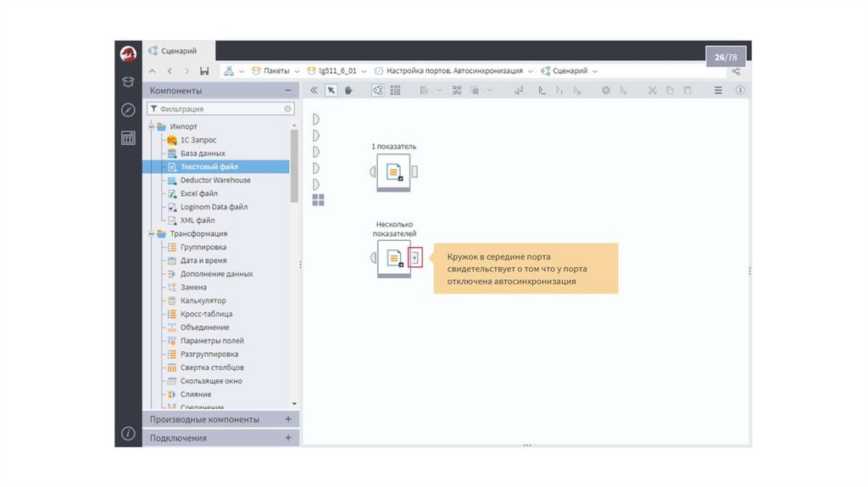Screen dimensions: 868x487
Task: Click the graduation cap icon in sidebar
Action: click(x=128, y=81)
